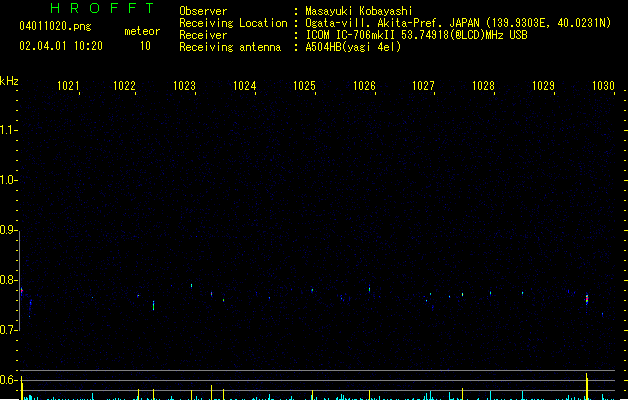The image size is (629, 400).
Task: Click the 1030 time axis marker
Action: point(603,86)
